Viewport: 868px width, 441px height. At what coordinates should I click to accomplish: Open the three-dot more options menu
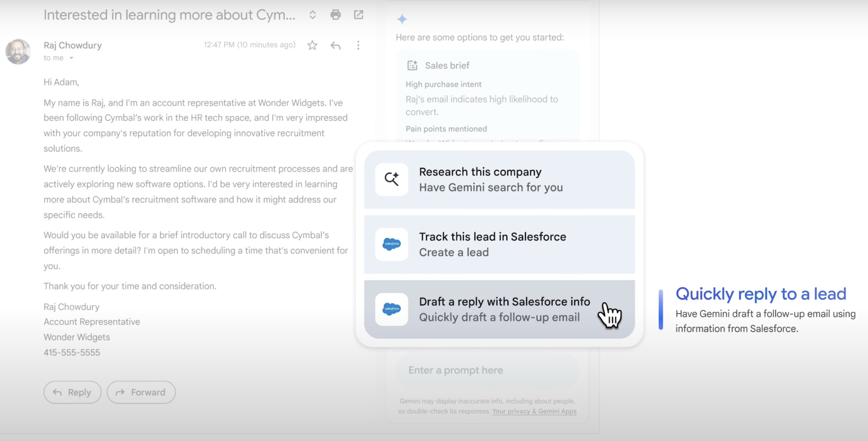pyautogui.click(x=358, y=45)
